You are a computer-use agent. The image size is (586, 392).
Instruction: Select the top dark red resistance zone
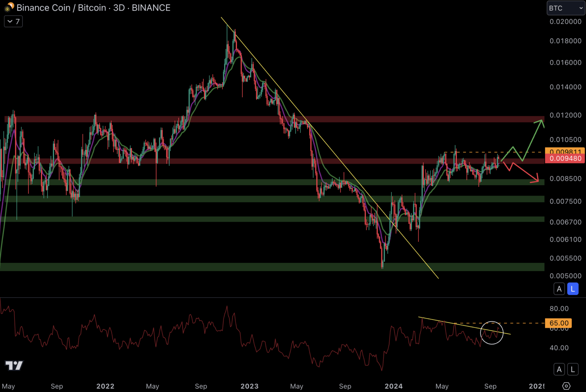pos(254,119)
